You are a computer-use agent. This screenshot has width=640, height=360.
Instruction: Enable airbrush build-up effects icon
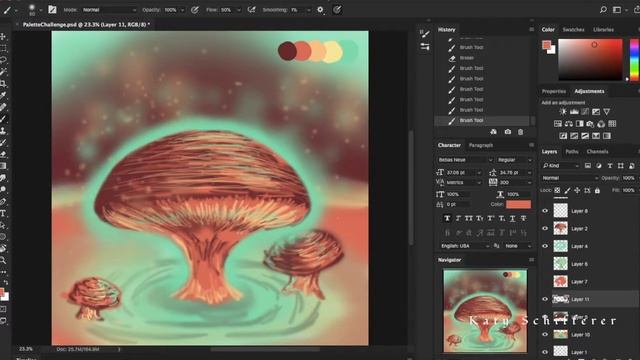pyautogui.click(x=252, y=9)
